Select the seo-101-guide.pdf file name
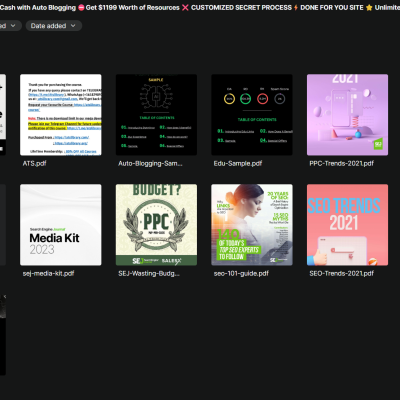This screenshot has width=400, height=400. click(241, 273)
